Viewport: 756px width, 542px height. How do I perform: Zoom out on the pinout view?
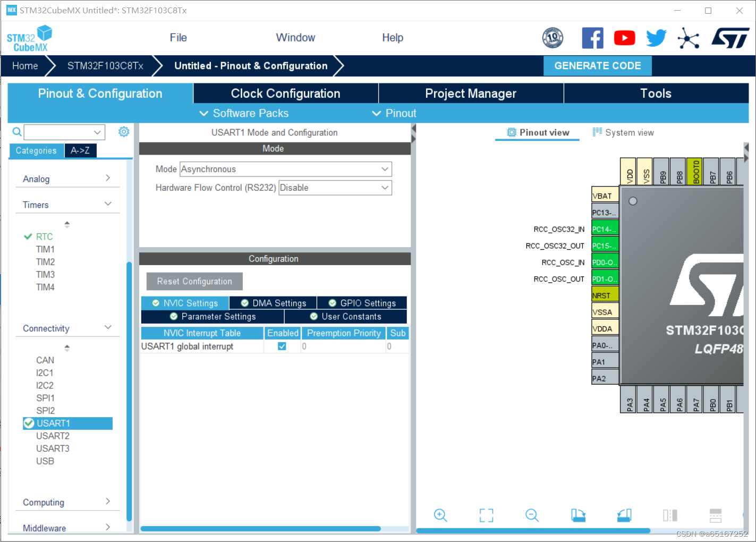click(532, 515)
